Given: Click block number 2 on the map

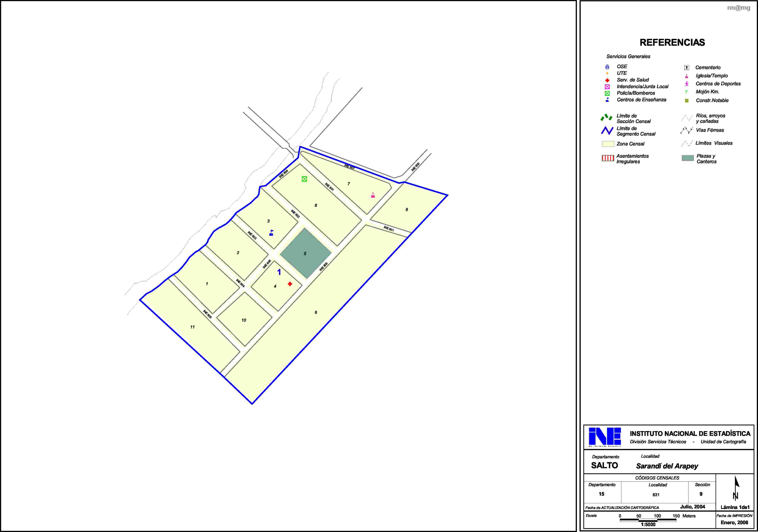Looking at the screenshot, I should click(238, 253).
